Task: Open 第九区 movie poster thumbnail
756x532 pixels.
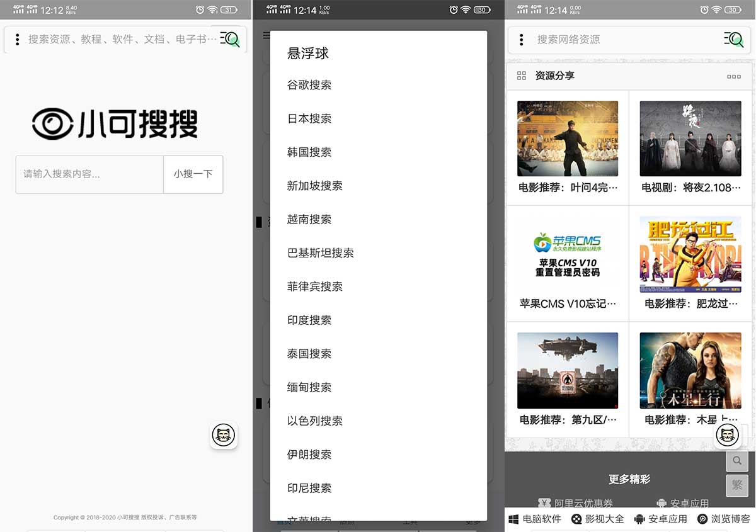Action: (568, 371)
